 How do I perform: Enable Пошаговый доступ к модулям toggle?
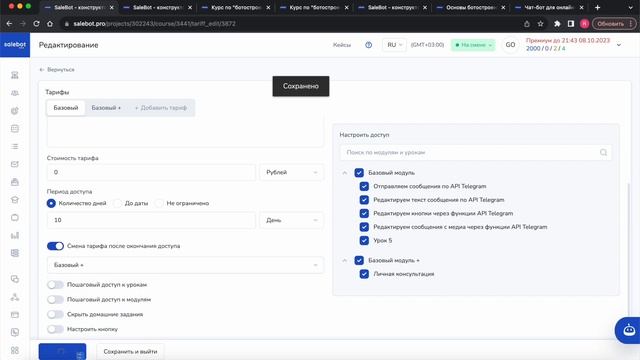[x=55, y=299]
